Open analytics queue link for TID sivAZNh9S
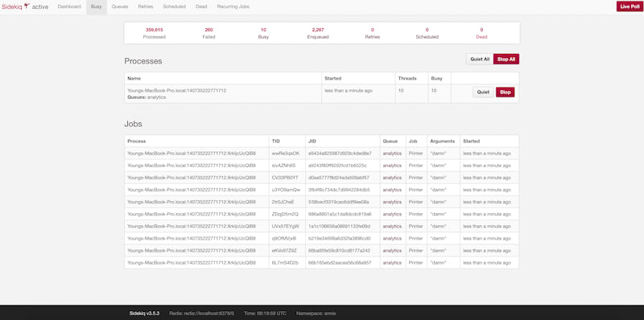 coord(392,166)
